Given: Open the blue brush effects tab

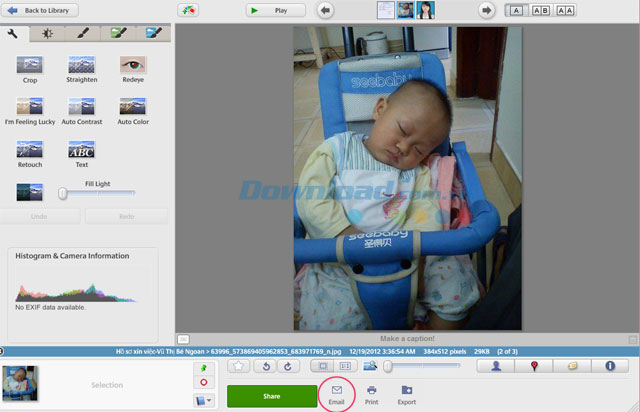Looking at the screenshot, I should point(153,33).
